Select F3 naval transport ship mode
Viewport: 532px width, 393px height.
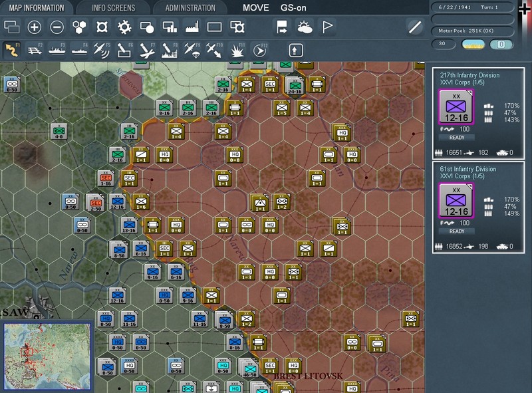click(57, 51)
